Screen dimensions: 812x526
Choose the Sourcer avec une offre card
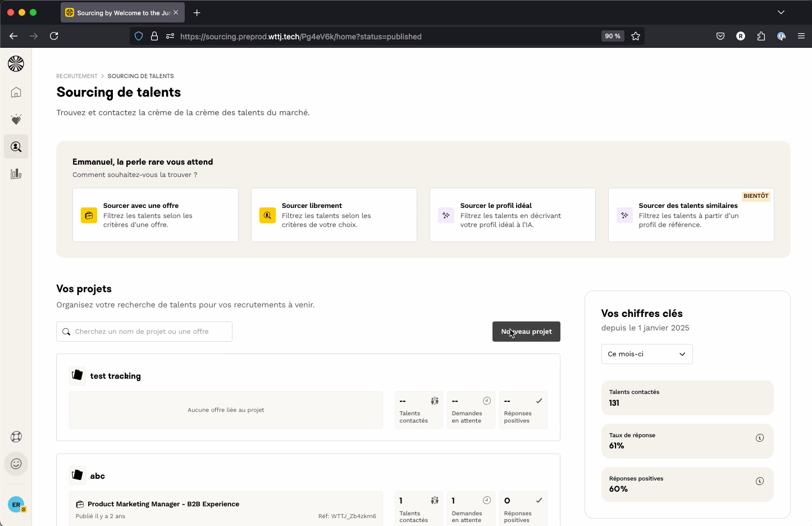point(156,215)
